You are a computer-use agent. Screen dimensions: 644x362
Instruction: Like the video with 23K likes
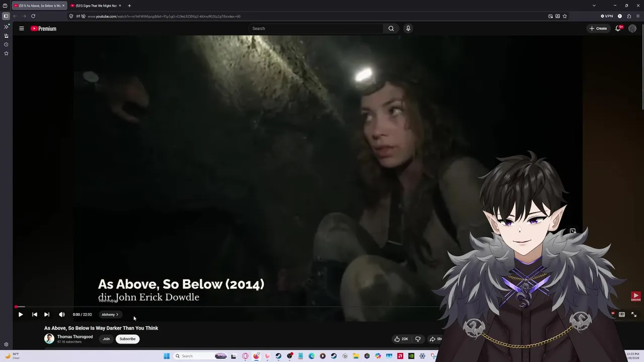tap(401, 339)
